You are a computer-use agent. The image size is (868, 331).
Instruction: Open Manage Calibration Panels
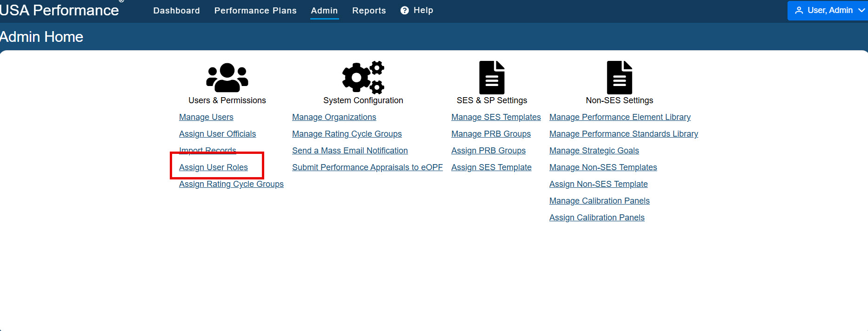click(x=599, y=201)
